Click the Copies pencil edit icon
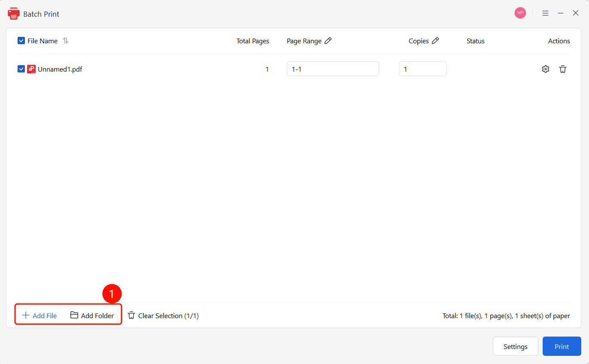 [435, 41]
